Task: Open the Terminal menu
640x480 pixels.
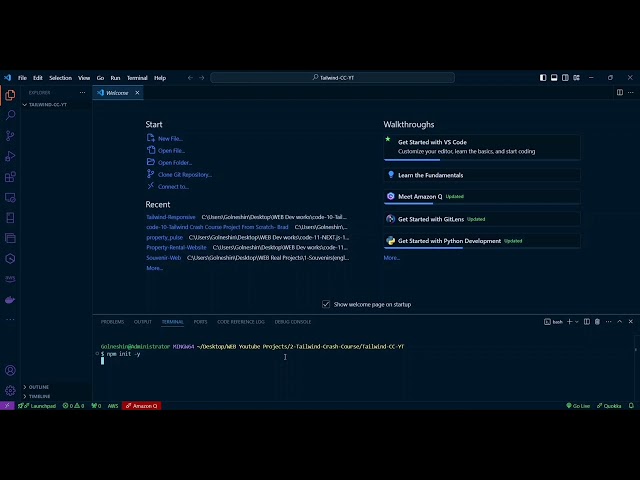Action: [136, 77]
